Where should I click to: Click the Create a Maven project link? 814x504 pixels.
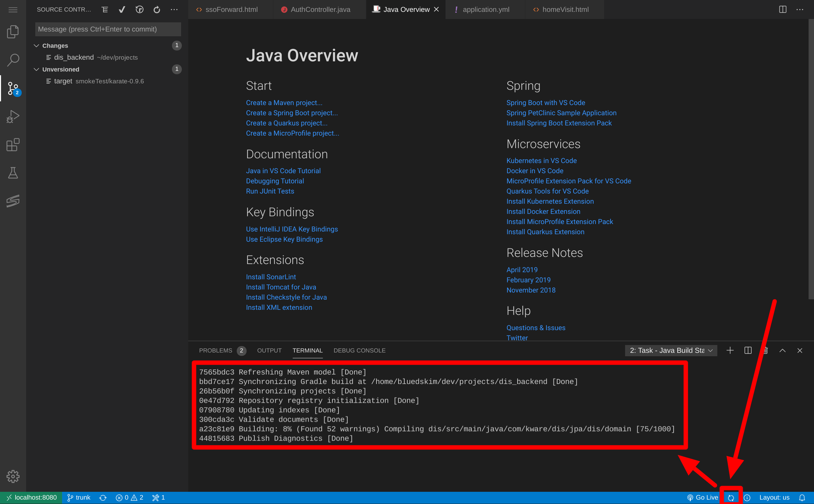point(284,103)
